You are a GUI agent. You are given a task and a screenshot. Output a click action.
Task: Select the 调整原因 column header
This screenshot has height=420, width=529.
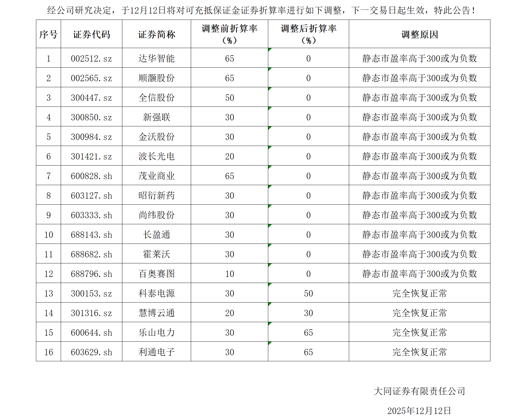point(419,35)
